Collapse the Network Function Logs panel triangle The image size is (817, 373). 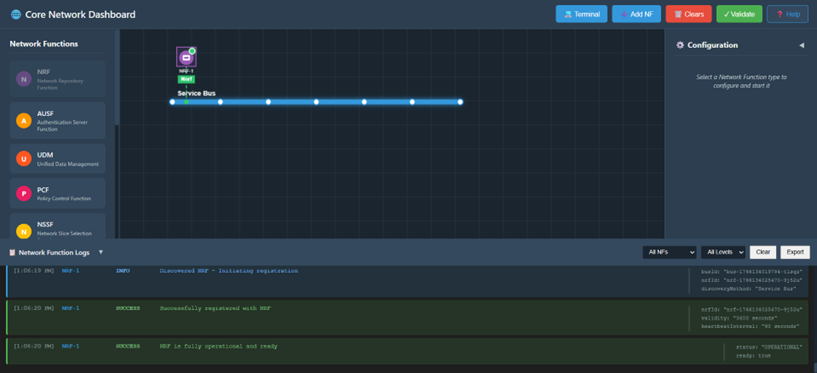click(101, 252)
